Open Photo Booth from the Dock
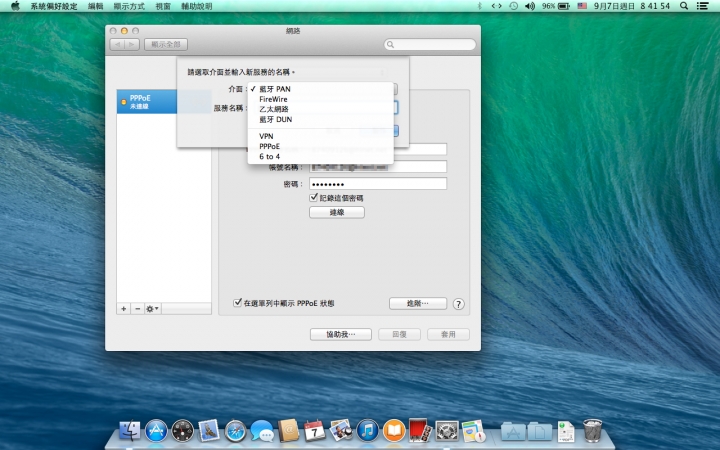The image size is (720, 450). (x=420, y=431)
